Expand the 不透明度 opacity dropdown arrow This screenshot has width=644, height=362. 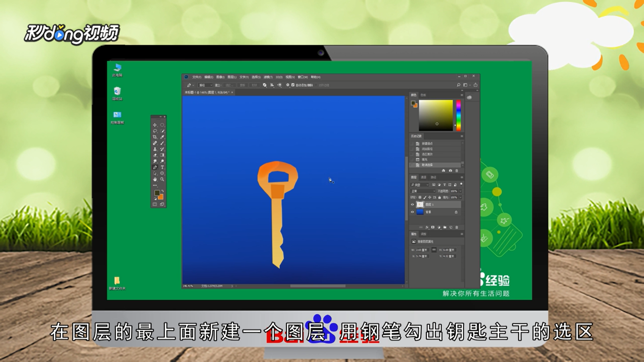tap(461, 191)
